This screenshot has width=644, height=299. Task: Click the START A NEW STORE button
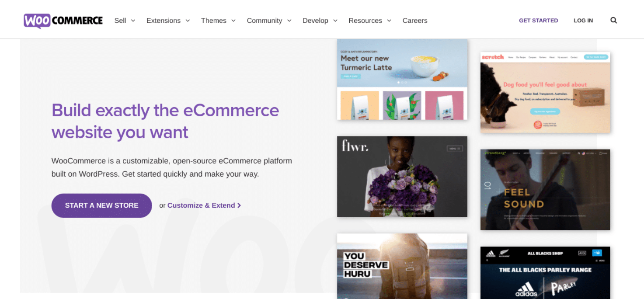click(101, 205)
